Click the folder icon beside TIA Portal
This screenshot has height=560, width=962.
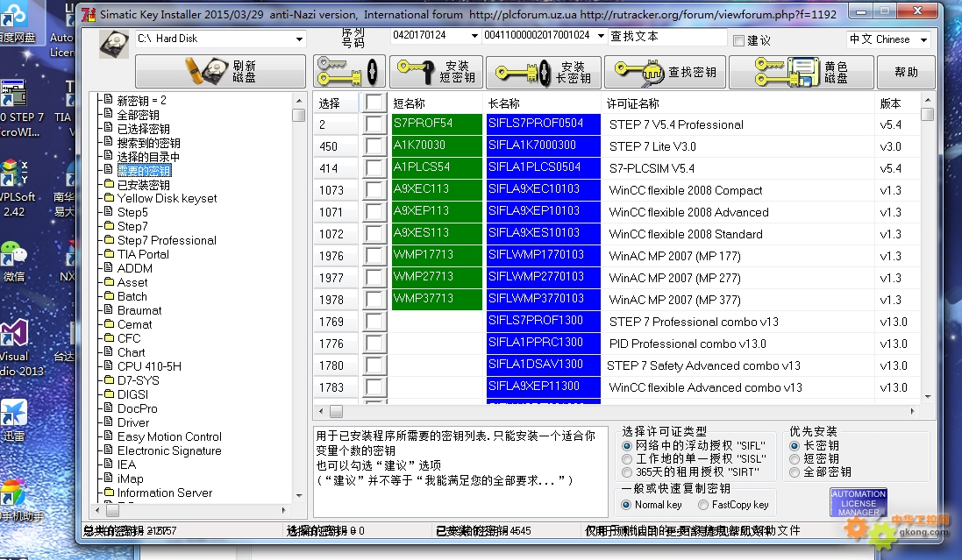coord(110,254)
